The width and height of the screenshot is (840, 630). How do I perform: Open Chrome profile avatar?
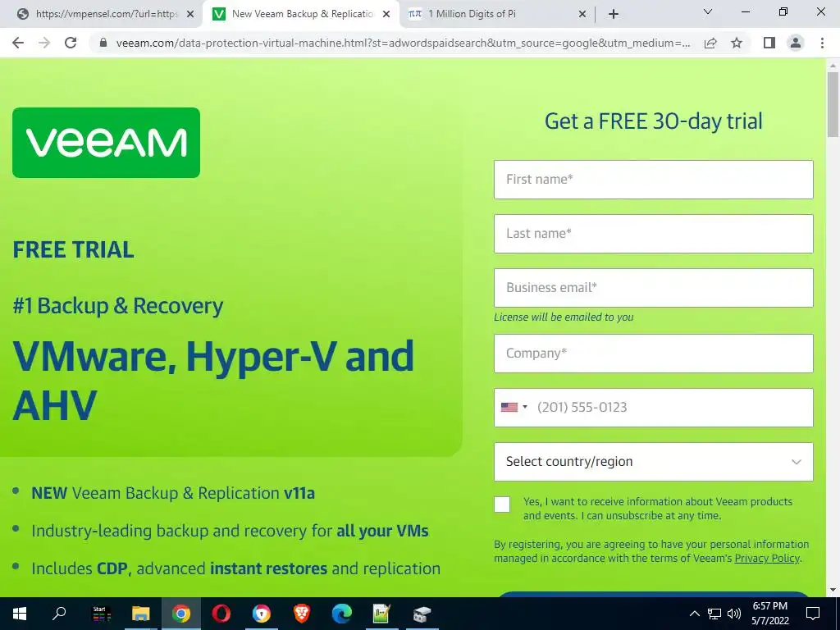(796, 43)
